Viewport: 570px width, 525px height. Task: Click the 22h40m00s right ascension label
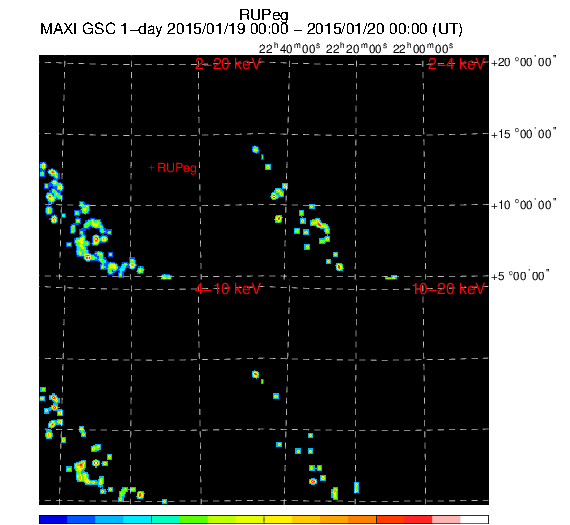[289, 48]
